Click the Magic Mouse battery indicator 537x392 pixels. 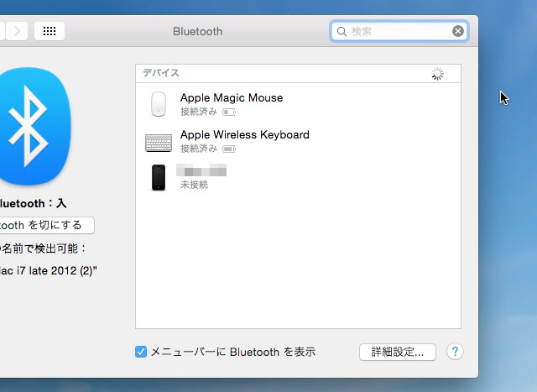coord(229,112)
